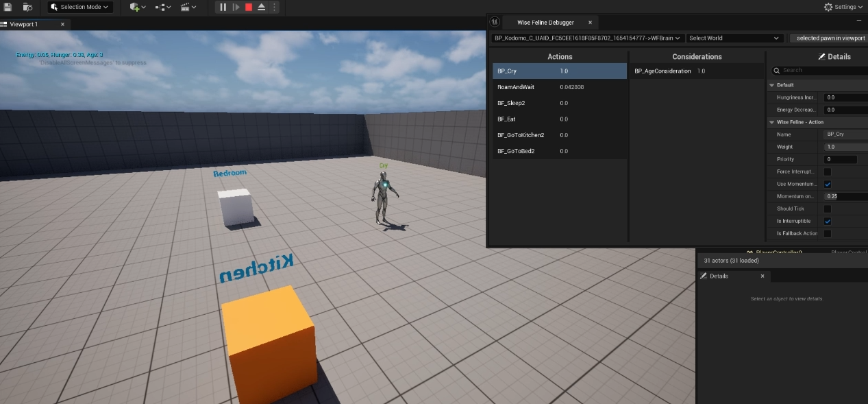Click the selected pawn in viewport button

click(829, 38)
